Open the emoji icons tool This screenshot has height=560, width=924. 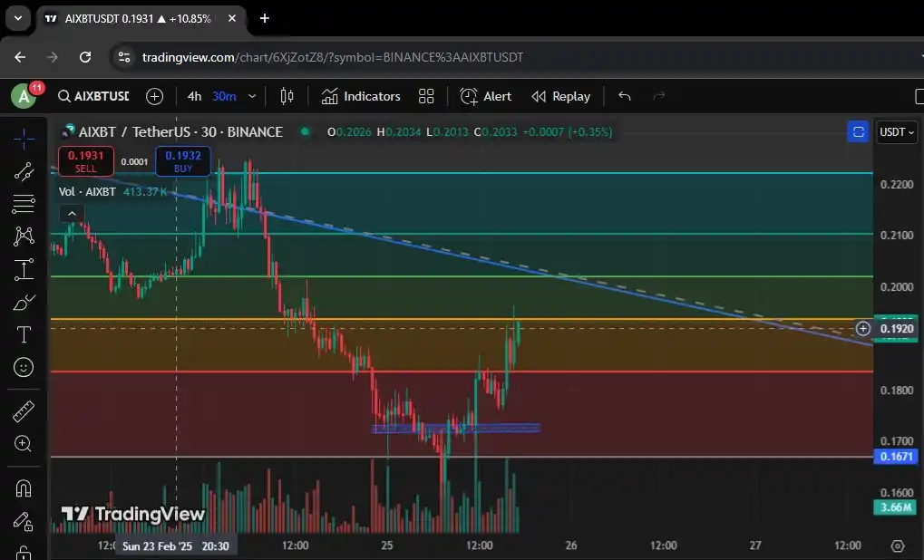pos(24,368)
